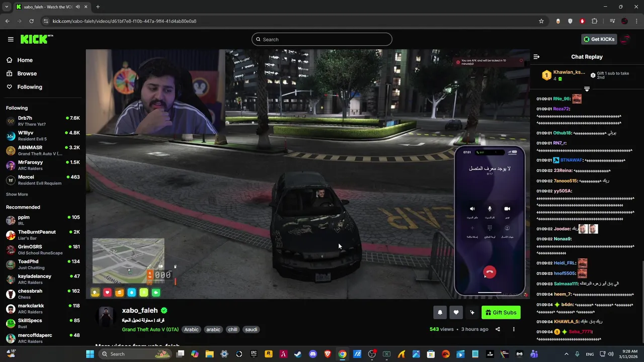
Task: Click Gift Subs button
Action: pyautogui.click(x=501, y=313)
